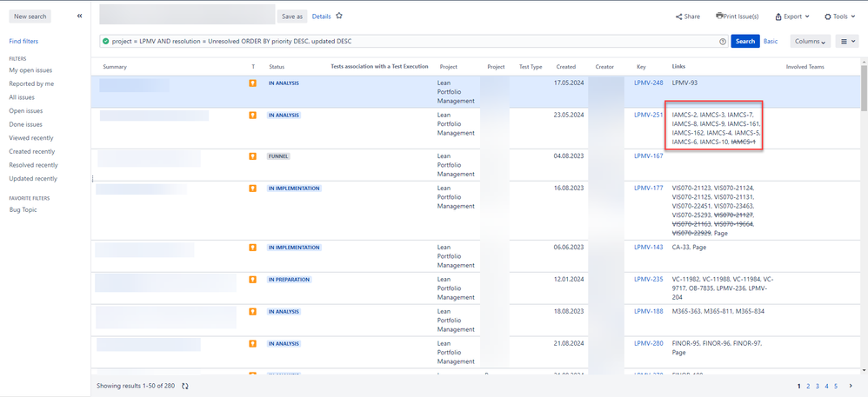
Task: Go to results page 3
Action: 817,386
